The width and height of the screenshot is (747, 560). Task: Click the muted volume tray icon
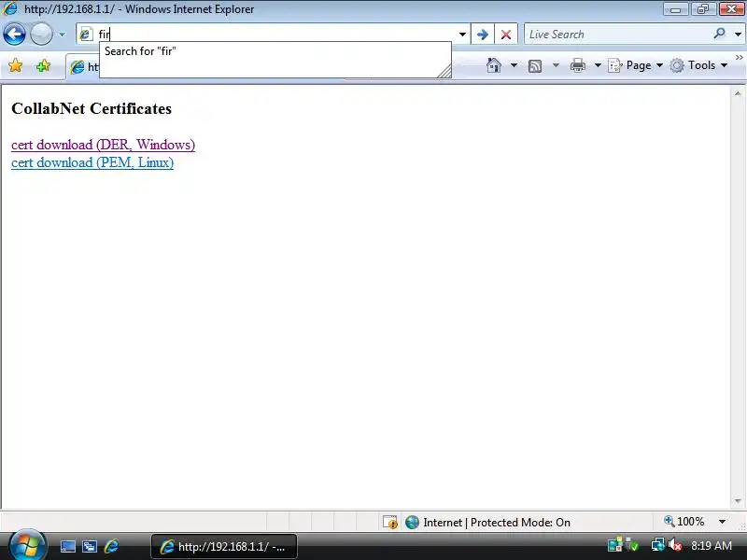pos(674,545)
